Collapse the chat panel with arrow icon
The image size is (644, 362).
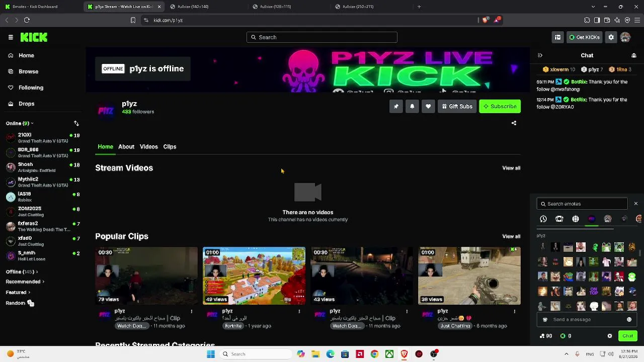point(540,55)
